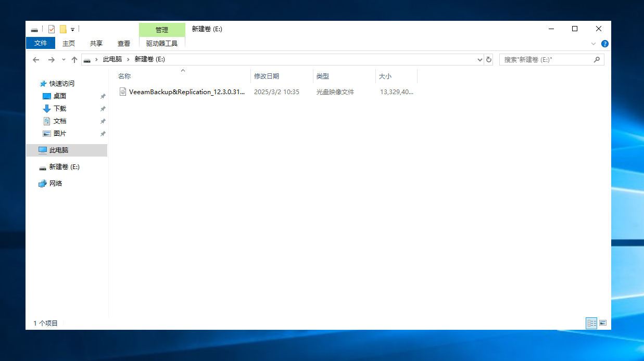644x361 pixels.
Task: Click the Properties quick access icon
Action: (x=52, y=29)
